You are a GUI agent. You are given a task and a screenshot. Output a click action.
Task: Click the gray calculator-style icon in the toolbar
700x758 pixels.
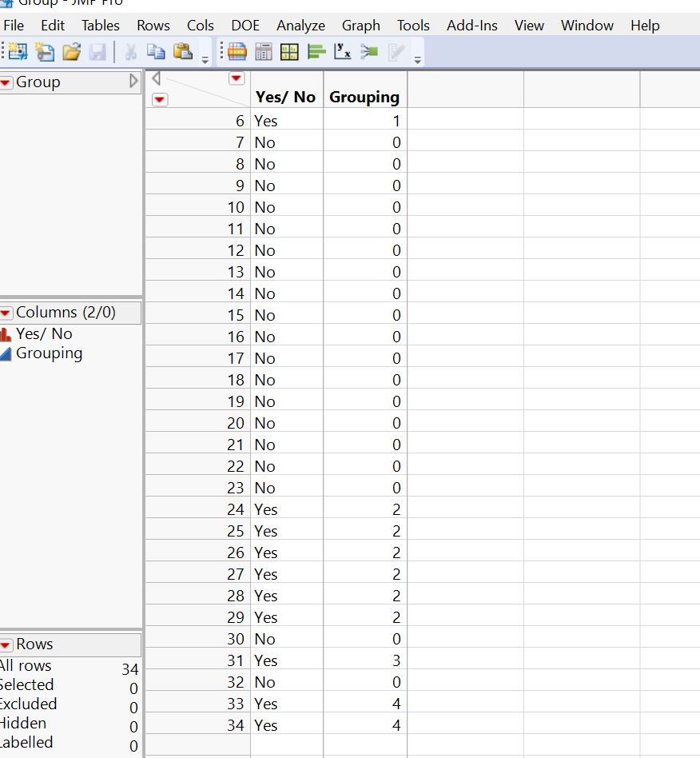(x=263, y=51)
